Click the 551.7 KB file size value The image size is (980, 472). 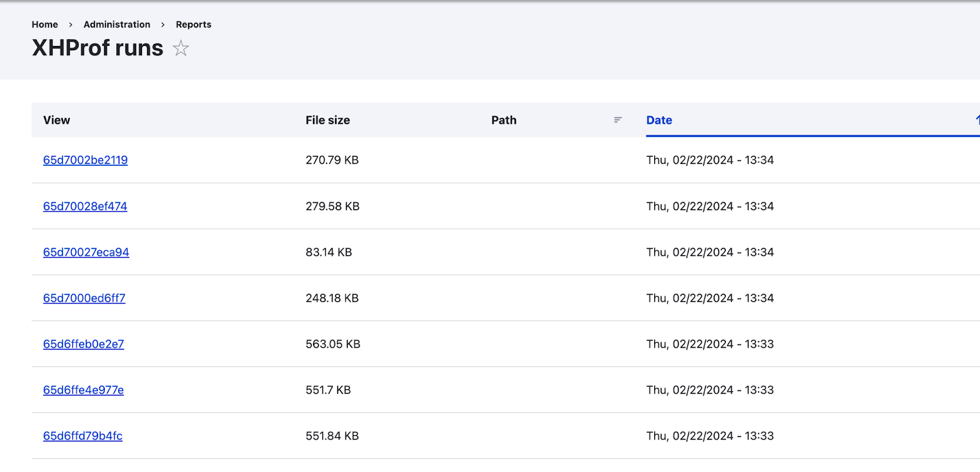(328, 390)
